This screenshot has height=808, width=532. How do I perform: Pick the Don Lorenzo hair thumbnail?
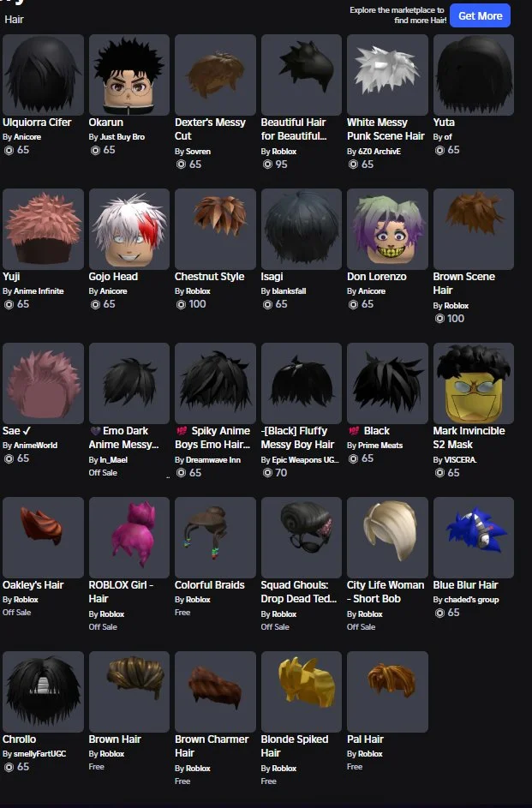(x=387, y=229)
